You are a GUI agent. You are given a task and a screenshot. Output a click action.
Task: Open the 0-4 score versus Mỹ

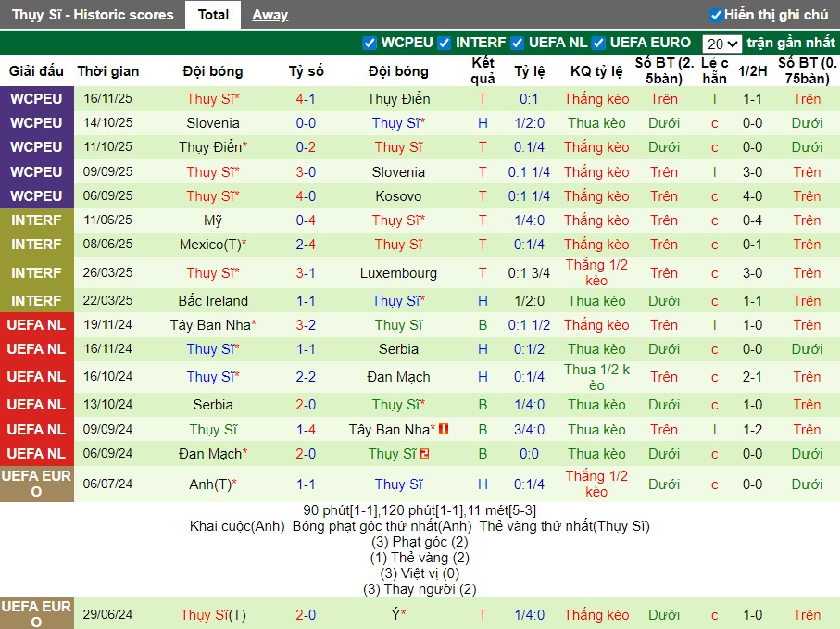click(x=306, y=220)
